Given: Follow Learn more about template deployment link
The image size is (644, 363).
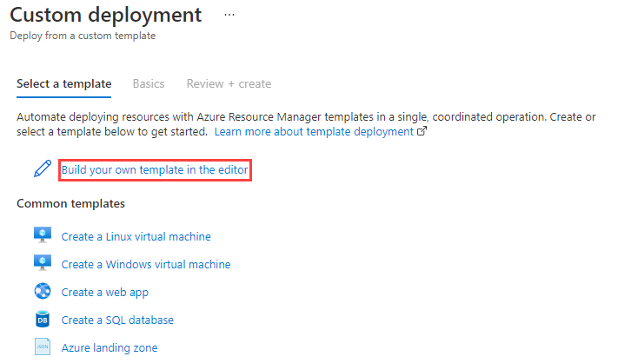Looking at the screenshot, I should 314,132.
